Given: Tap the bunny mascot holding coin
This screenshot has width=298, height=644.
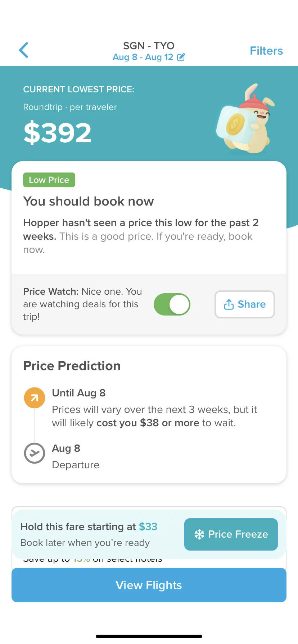Looking at the screenshot, I should pyautogui.click(x=245, y=119).
